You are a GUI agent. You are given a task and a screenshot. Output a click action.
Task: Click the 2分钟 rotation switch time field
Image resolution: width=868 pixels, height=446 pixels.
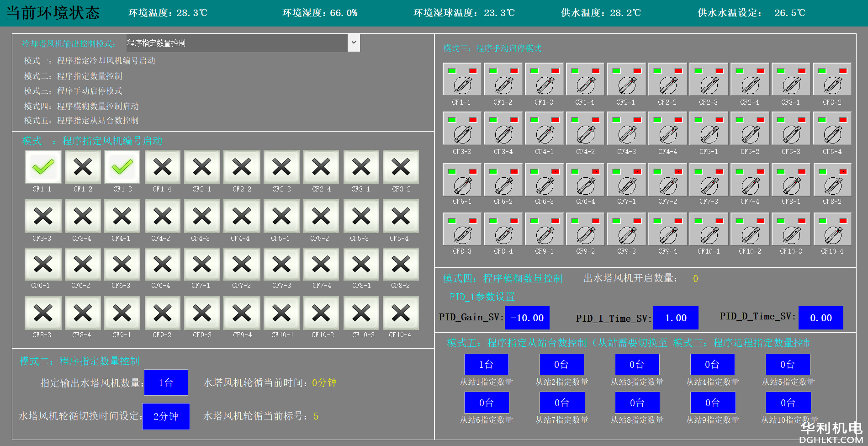166,416
